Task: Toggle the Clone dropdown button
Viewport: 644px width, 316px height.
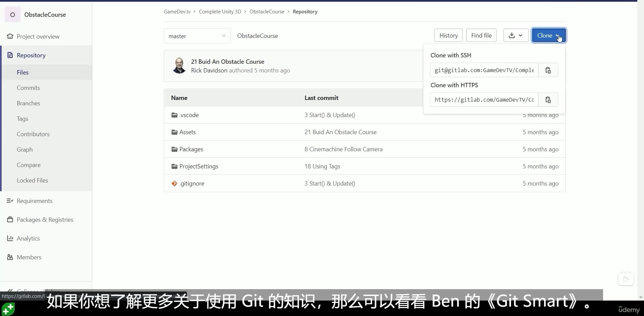Action: tap(549, 35)
